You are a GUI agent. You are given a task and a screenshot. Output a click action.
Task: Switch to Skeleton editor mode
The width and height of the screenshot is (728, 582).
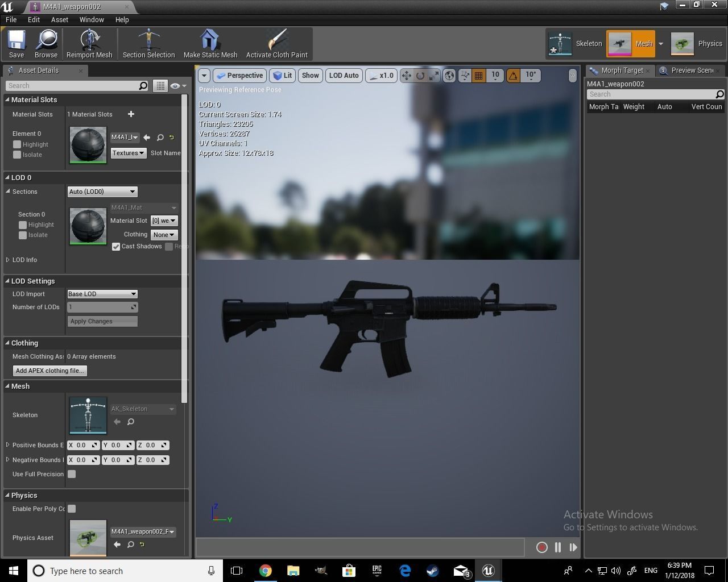(575, 44)
